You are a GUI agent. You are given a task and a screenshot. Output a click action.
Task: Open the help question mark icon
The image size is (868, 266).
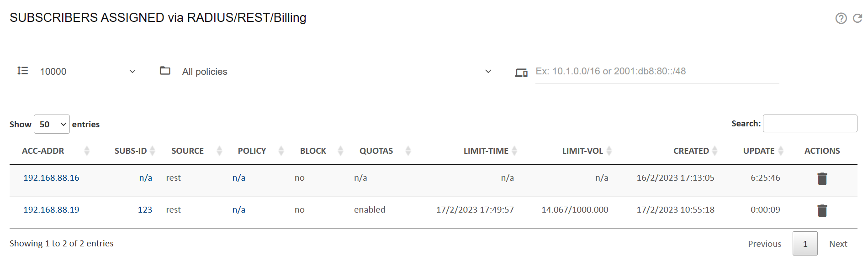click(842, 18)
